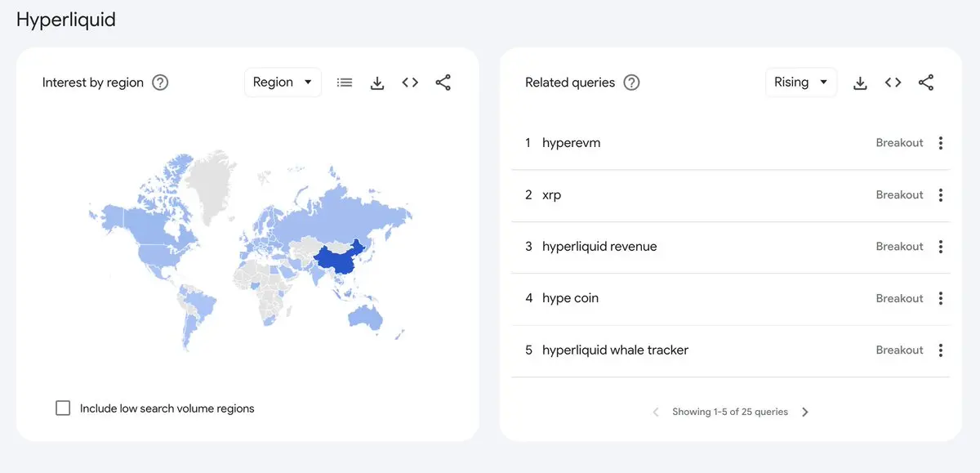Click Breakout label for hyperliquid revenue

click(899, 247)
